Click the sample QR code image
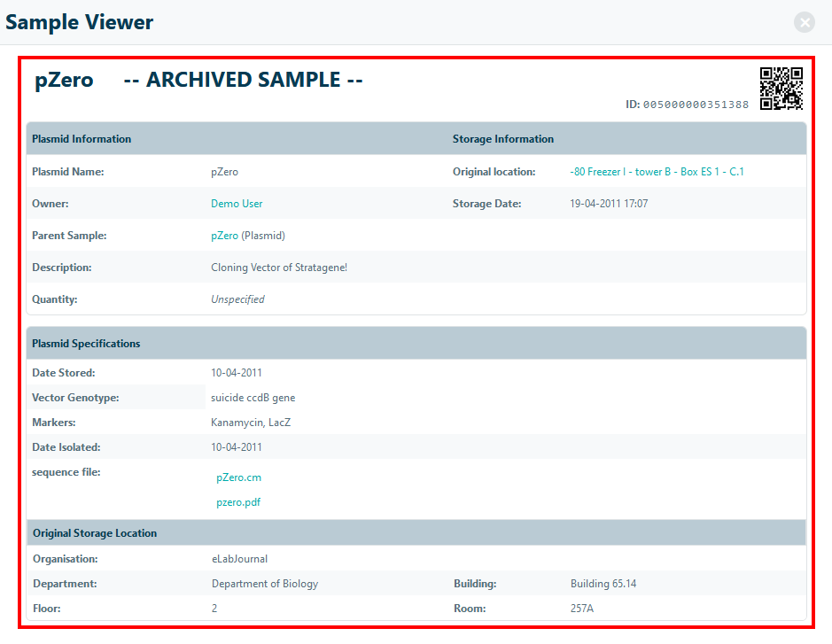832x644 pixels. click(x=781, y=89)
